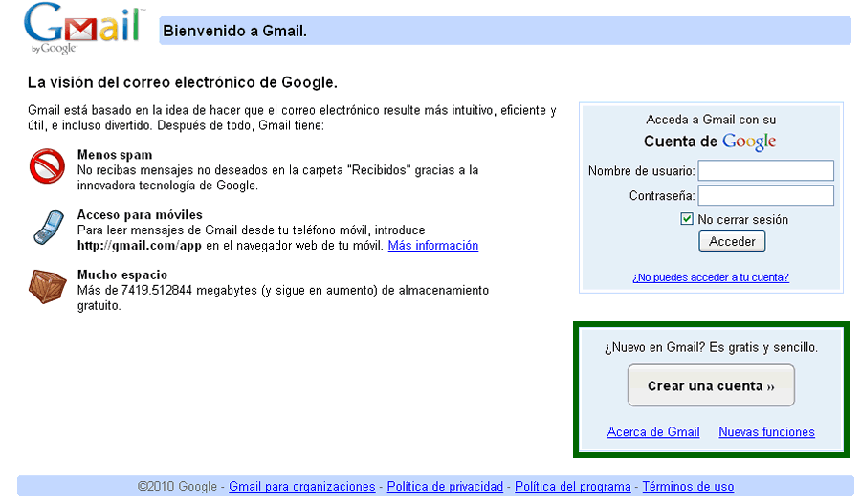Click "Más información" about mobile access

[432, 246]
